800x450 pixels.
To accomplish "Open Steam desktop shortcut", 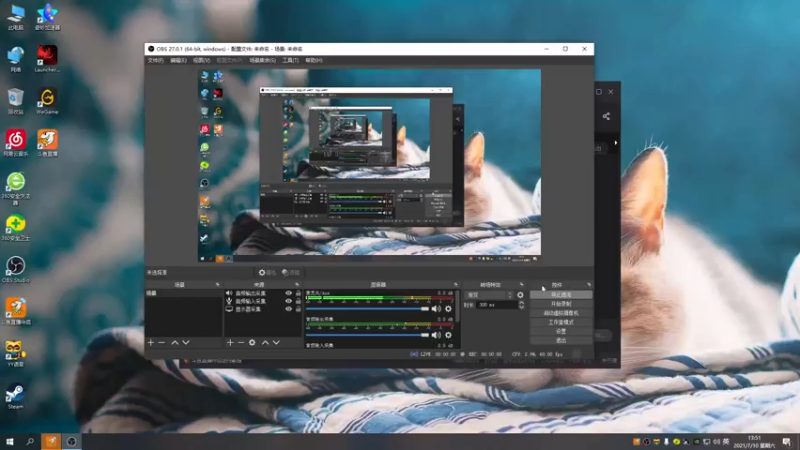I will 15,396.
